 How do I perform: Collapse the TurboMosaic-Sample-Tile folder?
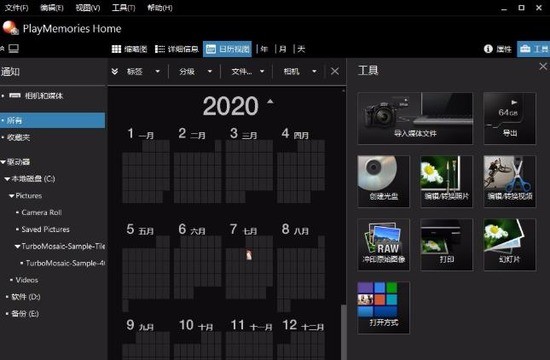pyautogui.click(x=18, y=246)
